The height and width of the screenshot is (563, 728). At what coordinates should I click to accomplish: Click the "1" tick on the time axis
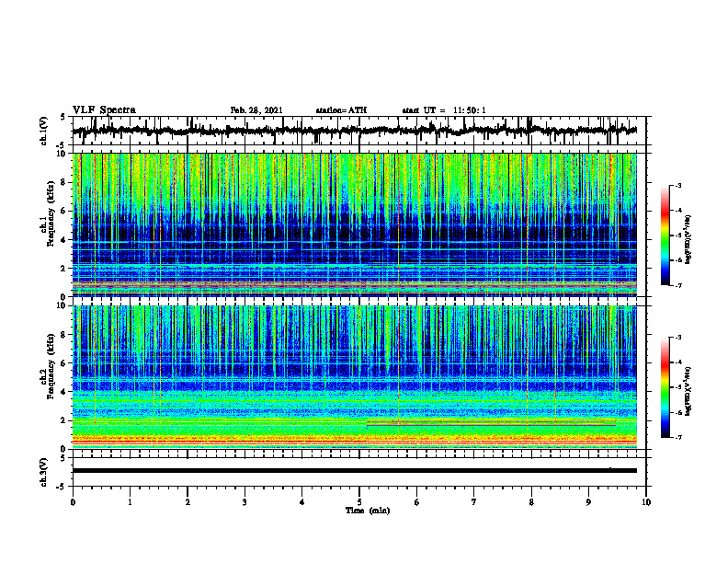[130, 502]
